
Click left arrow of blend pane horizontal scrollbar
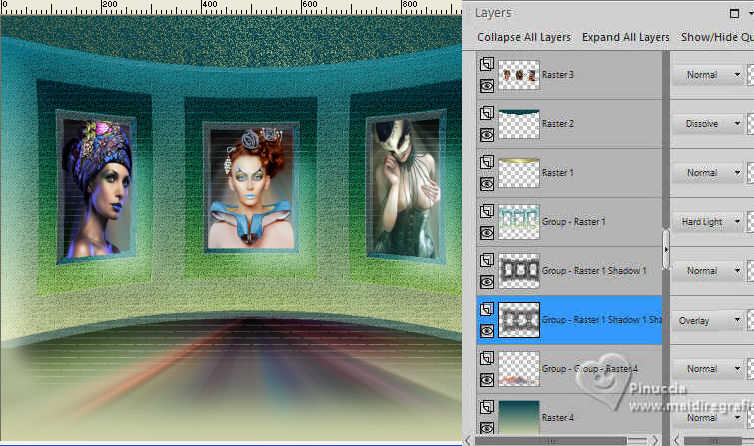678,440
